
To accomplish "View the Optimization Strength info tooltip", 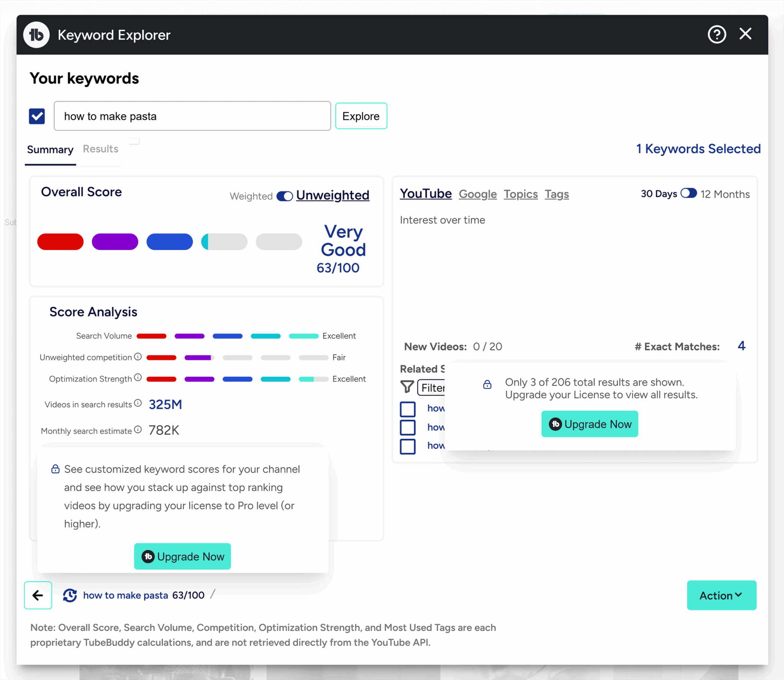I will pyautogui.click(x=138, y=378).
